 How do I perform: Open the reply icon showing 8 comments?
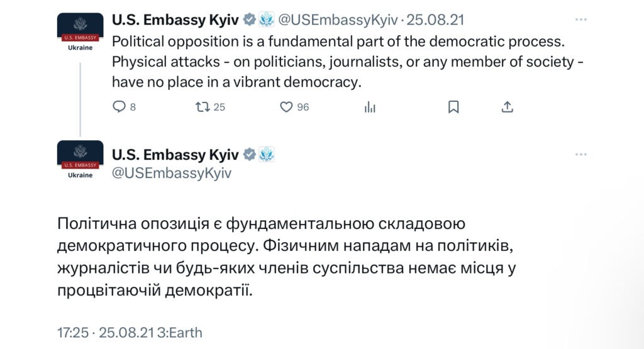click(x=119, y=107)
